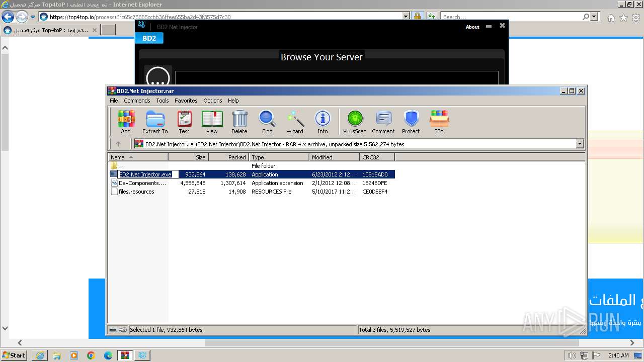Click the BD2 tab in injector window

pos(149,38)
